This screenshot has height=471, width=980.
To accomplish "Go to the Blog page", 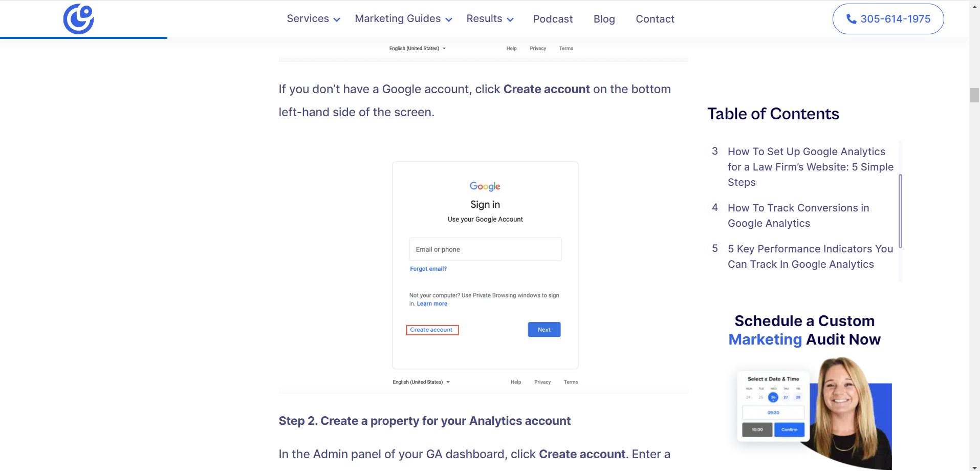I will [604, 19].
